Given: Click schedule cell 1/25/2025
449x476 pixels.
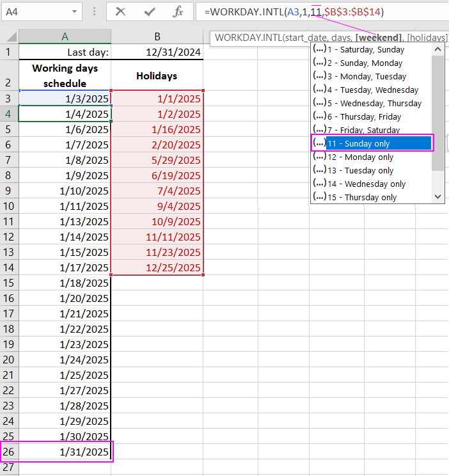Looking at the screenshot, I should tap(65, 375).
